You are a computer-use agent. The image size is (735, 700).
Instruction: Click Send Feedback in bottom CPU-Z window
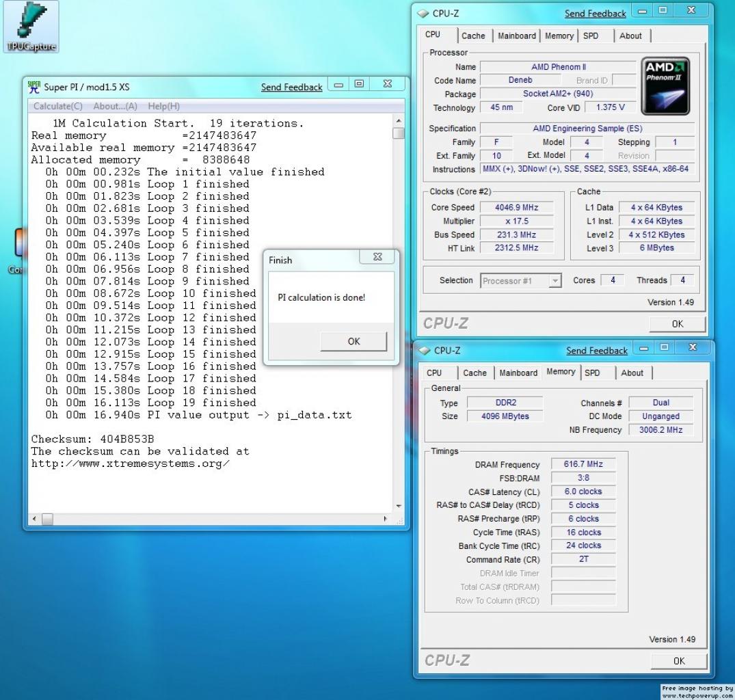597,351
